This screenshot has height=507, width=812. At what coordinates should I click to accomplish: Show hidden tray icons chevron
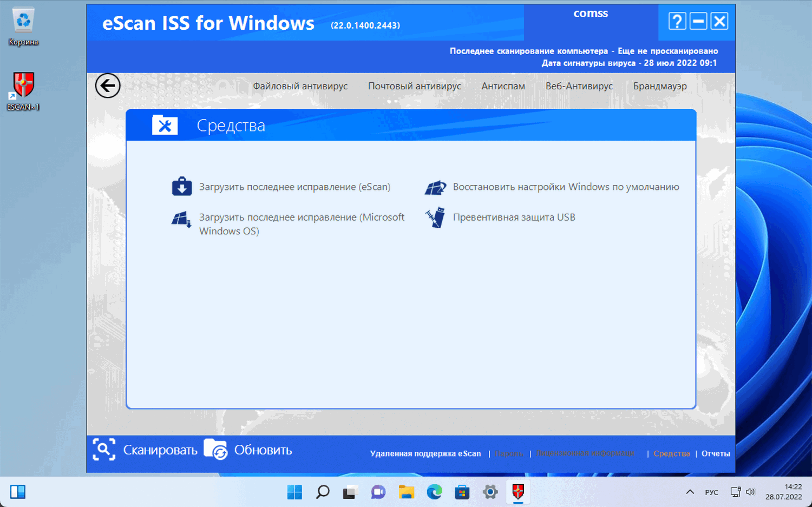coord(690,492)
